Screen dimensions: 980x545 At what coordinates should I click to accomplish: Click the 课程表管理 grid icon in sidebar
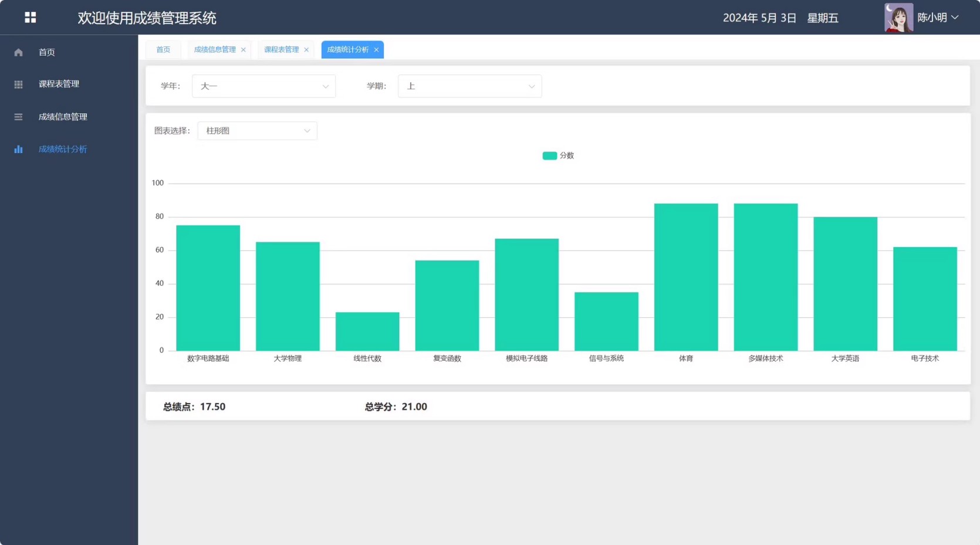[18, 84]
